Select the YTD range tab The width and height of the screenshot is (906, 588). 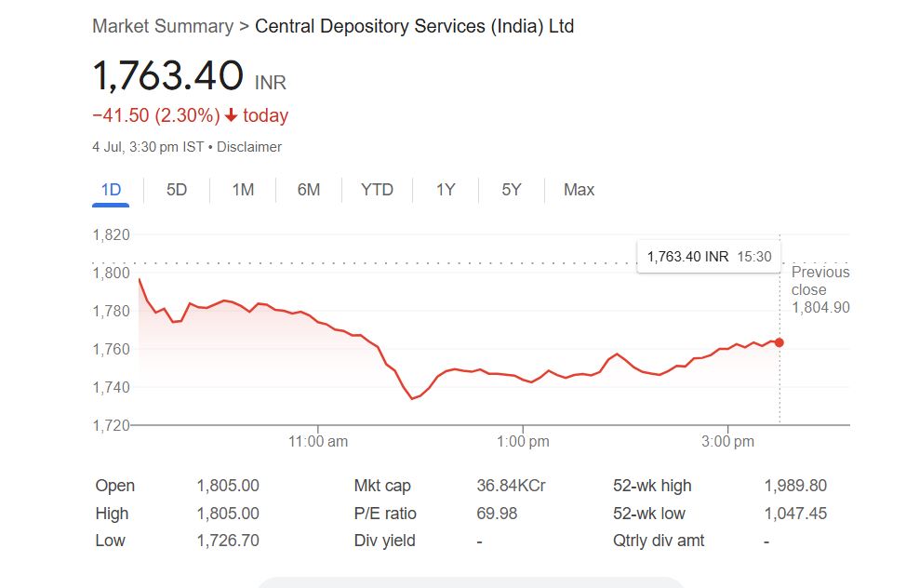tap(377, 190)
